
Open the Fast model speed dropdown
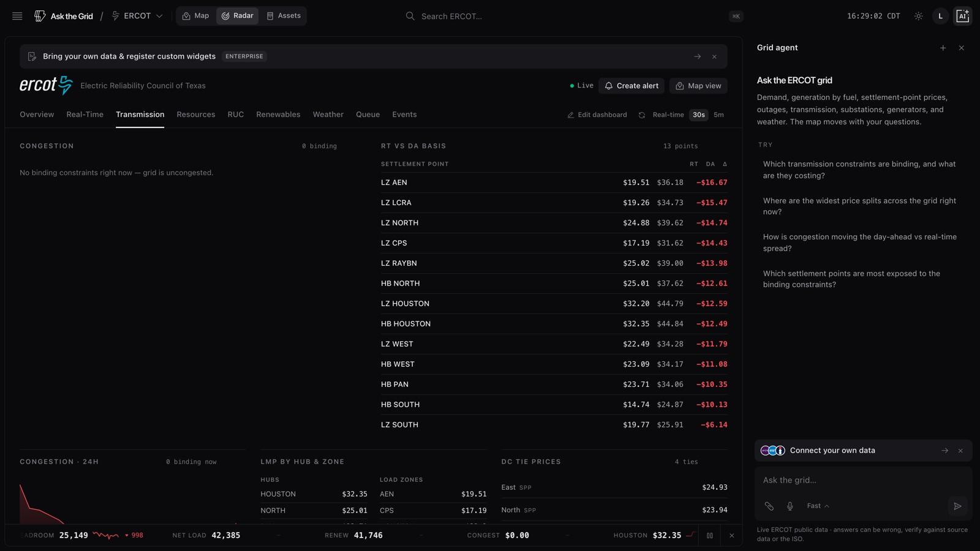[x=818, y=506]
